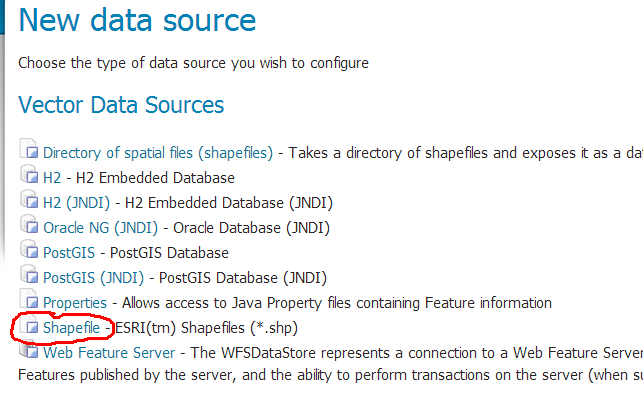Choose the H2 data source link
The width and height of the screenshot is (643, 400).
(x=52, y=178)
